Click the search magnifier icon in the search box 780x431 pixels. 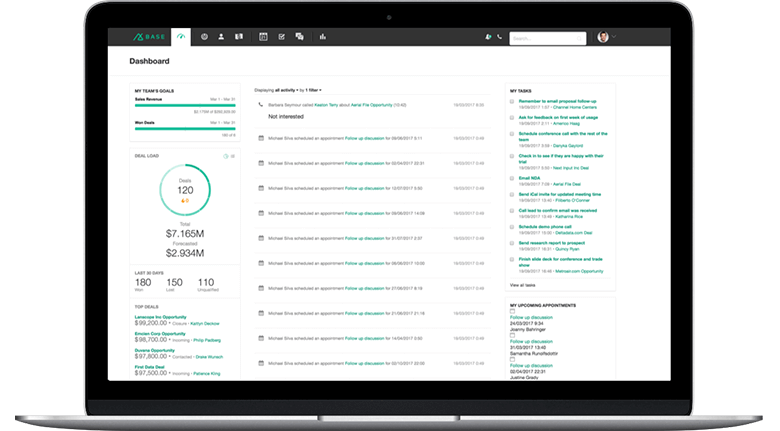(579, 38)
